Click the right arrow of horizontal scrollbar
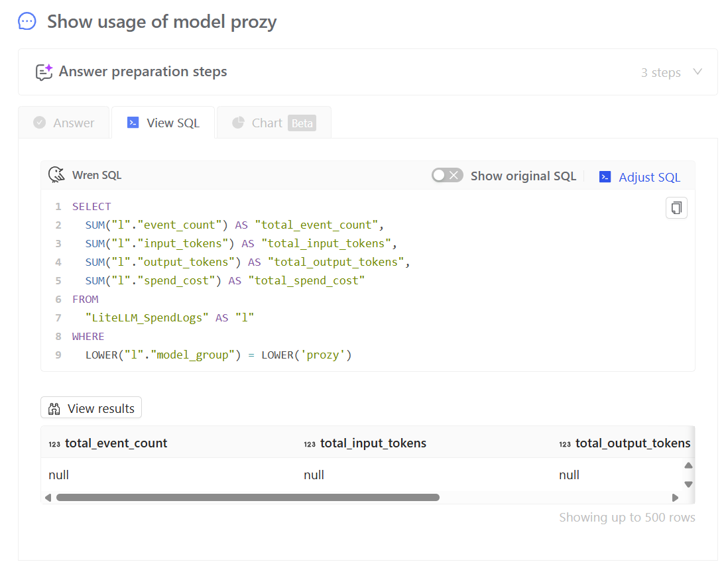 (675, 497)
